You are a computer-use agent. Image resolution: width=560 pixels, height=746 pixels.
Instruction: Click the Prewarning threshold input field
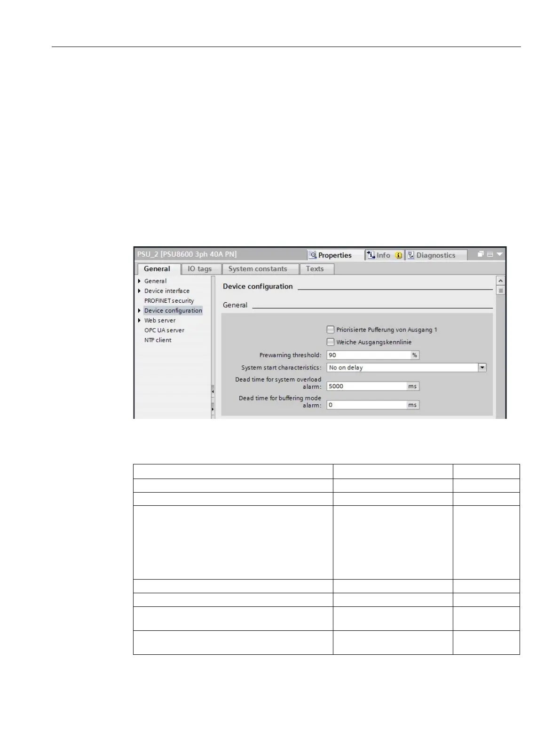point(369,355)
